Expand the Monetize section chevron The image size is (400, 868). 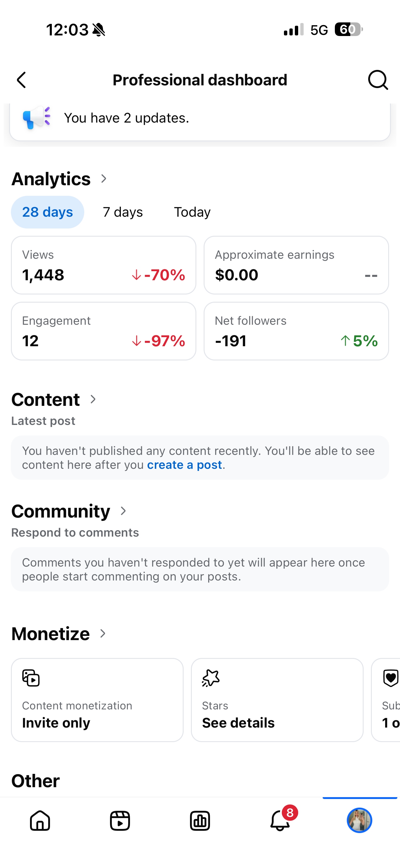[x=103, y=633]
